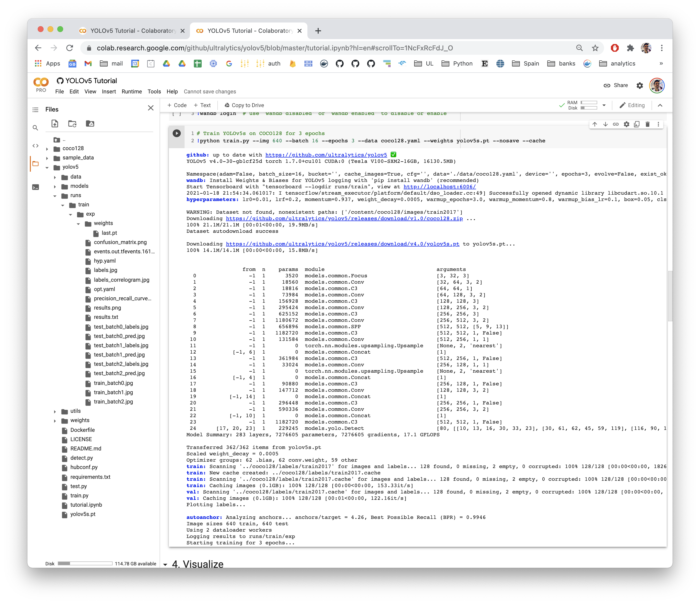Open the Runtime menu
This screenshot has height=604, width=700.
[131, 91]
